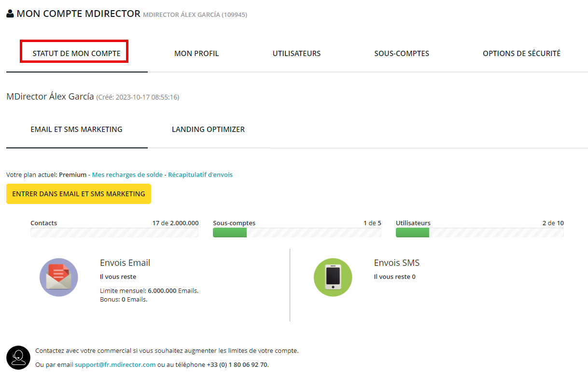The width and height of the screenshot is (588, 377).
Task: Open the Mon Profil tab
Action: coord(196,54)
